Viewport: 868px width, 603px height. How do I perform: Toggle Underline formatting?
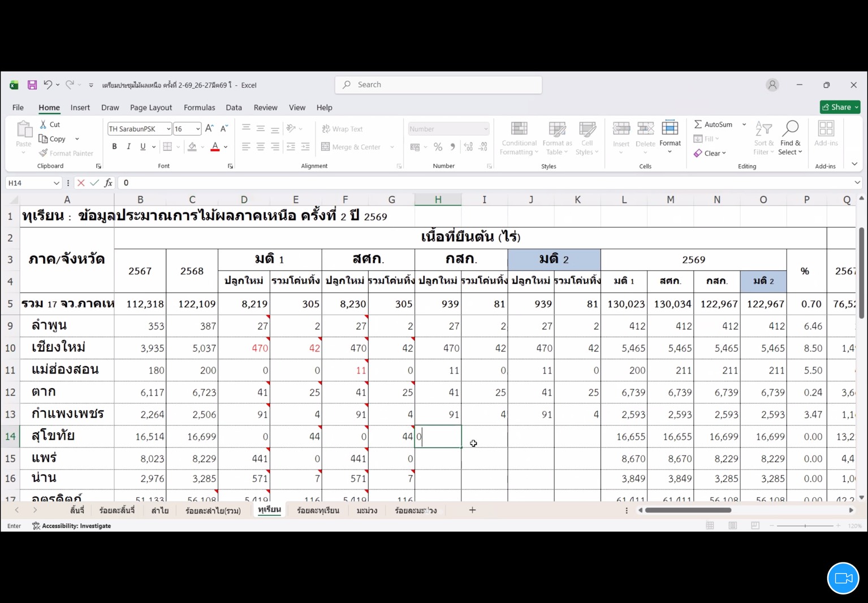[142, 147]
